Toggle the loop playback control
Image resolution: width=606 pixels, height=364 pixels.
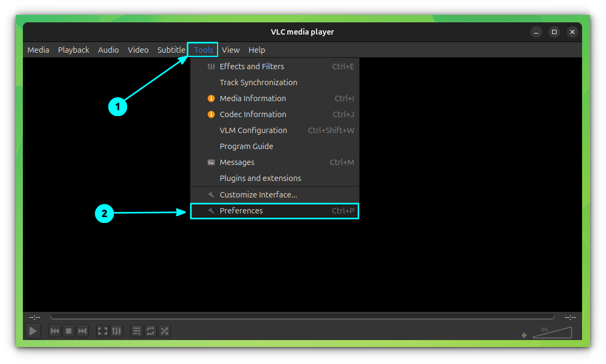(151, 330)
